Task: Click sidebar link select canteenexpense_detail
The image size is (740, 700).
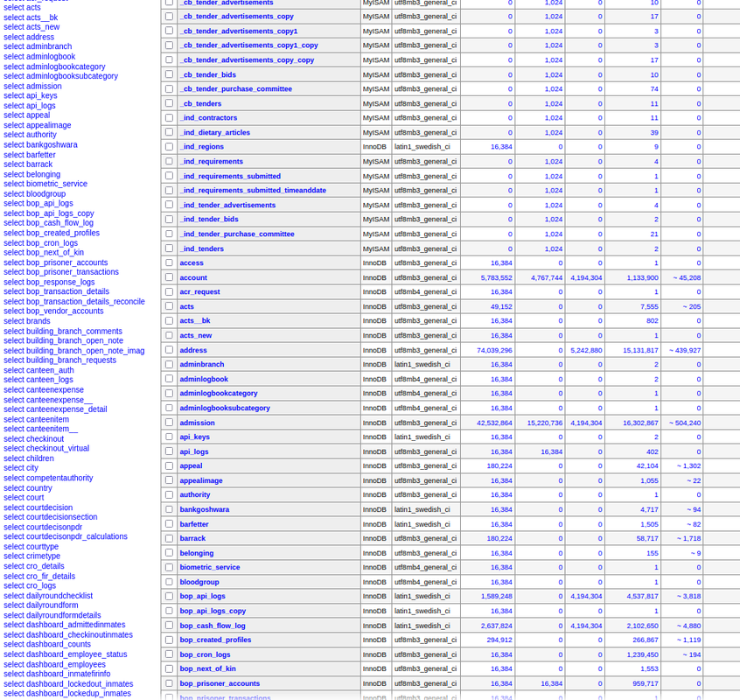Action: pos(55,409)
